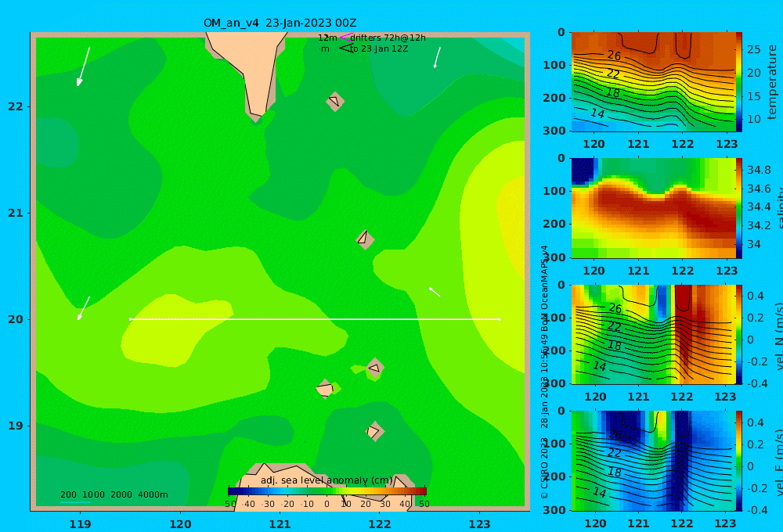The height and width of the screenshot is (532, 783).
Task: Click the large white current arrow in upper-left
Action: pos(84,66)
